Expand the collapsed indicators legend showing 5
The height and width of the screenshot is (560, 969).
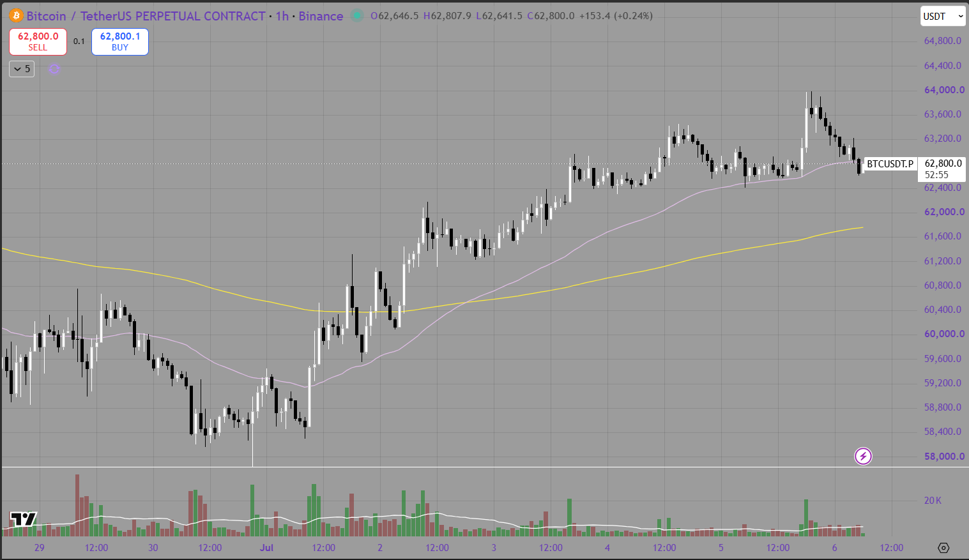[x=22, y=68]
